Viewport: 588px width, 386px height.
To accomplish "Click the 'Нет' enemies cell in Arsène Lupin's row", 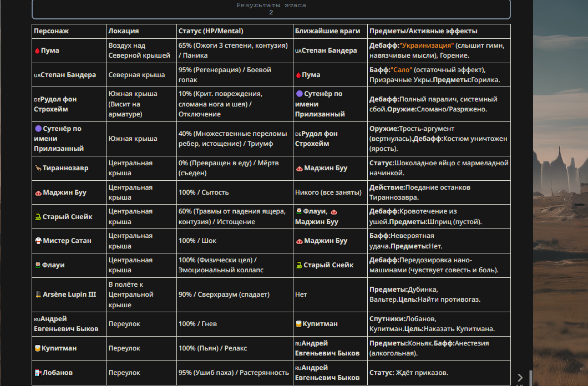I will (x=330, y=294).
